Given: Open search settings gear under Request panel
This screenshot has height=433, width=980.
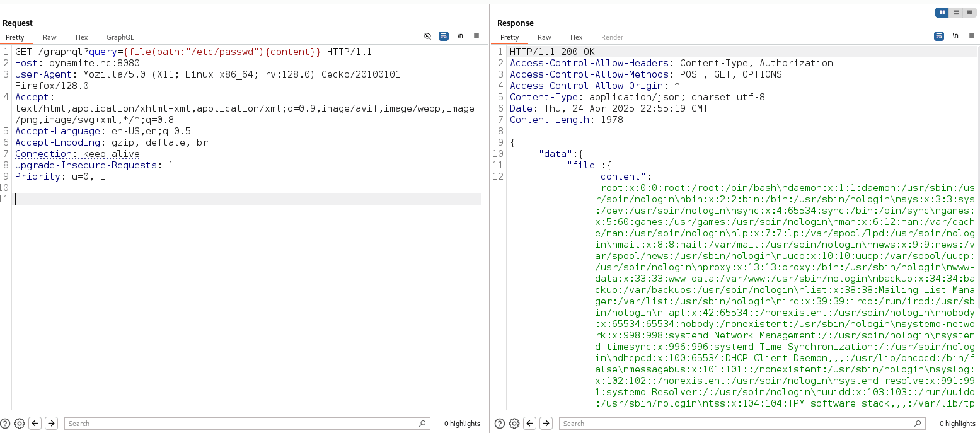Looking at the screenshot, I should (20, 424).
